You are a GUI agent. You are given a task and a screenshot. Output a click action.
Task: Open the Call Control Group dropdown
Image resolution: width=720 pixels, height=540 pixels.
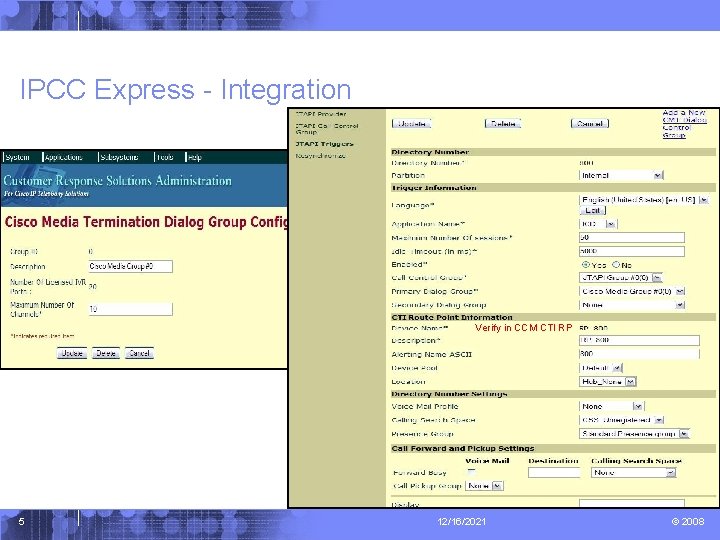(620, 278)
